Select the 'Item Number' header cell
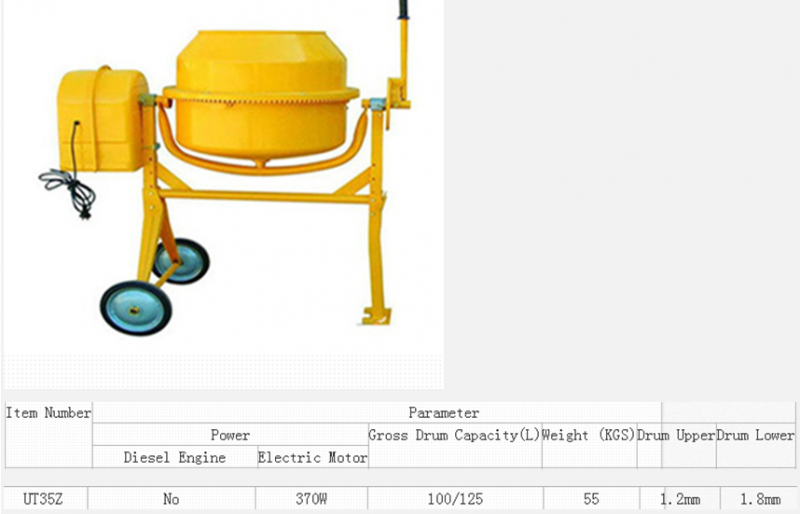800x514 pixels. tap(48, 435)
